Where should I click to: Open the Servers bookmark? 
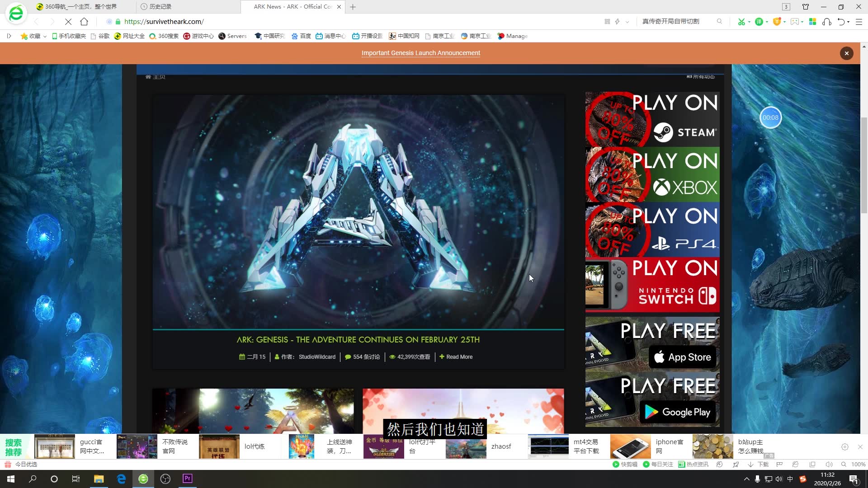(232, 36)
